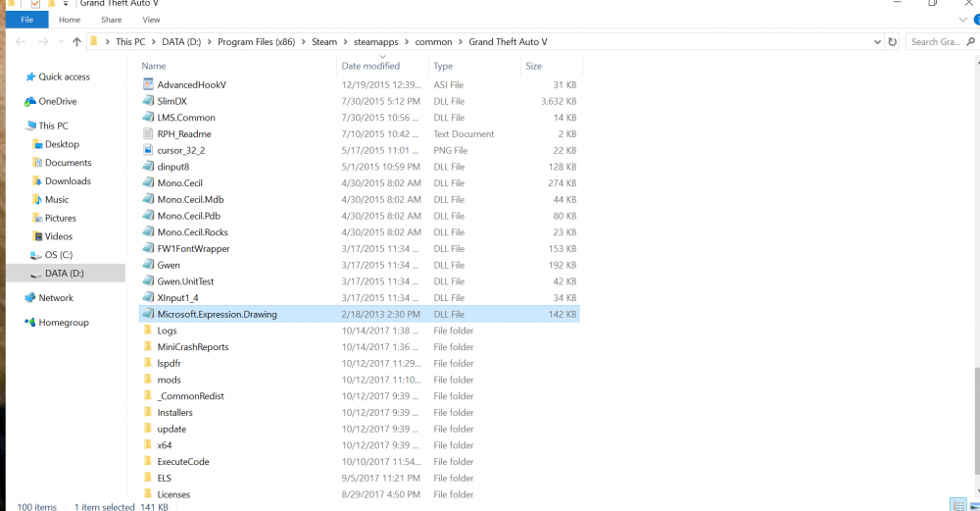
Task: Go up one folder level
Action: tap(76, 42)
